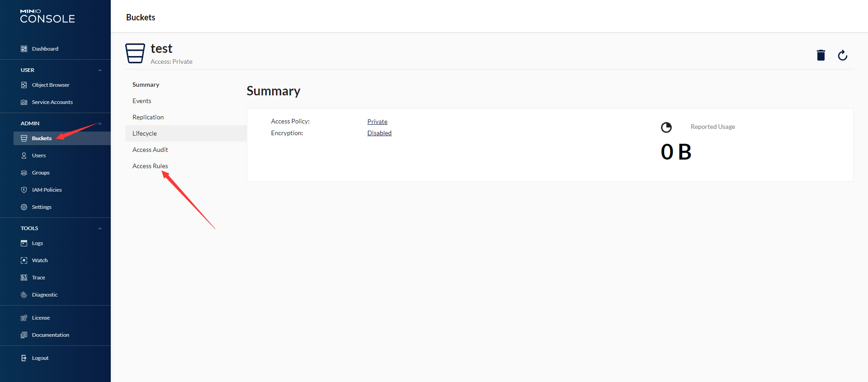The image size is (868, 382).
Task: Open the Lifecycle tab
Action: (186, 133)
